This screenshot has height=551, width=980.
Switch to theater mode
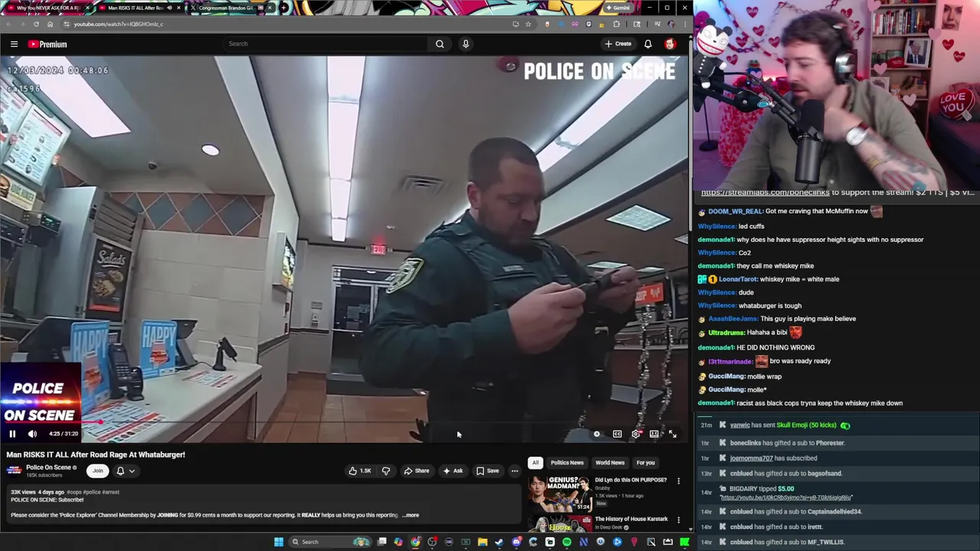point(654,434)
